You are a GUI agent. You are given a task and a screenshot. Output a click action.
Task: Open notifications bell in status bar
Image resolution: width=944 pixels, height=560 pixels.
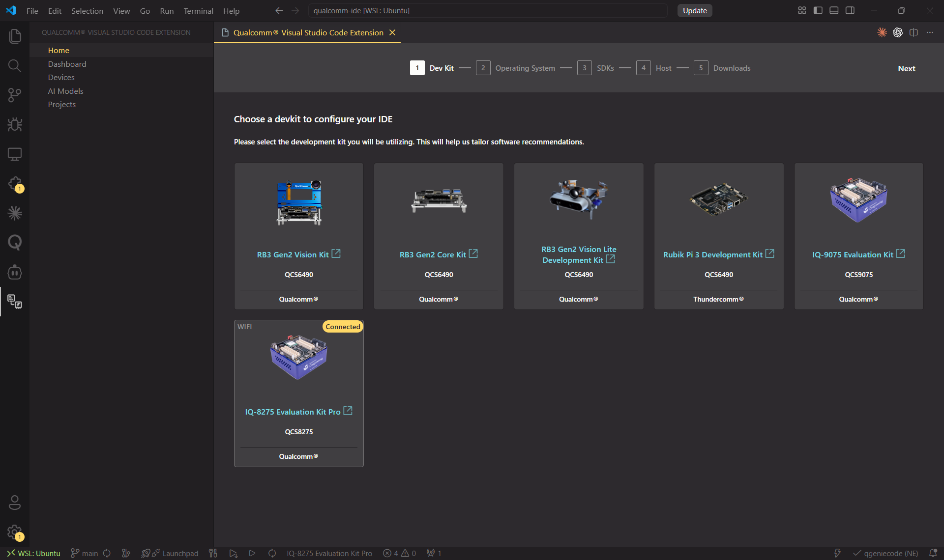(933, 553)
